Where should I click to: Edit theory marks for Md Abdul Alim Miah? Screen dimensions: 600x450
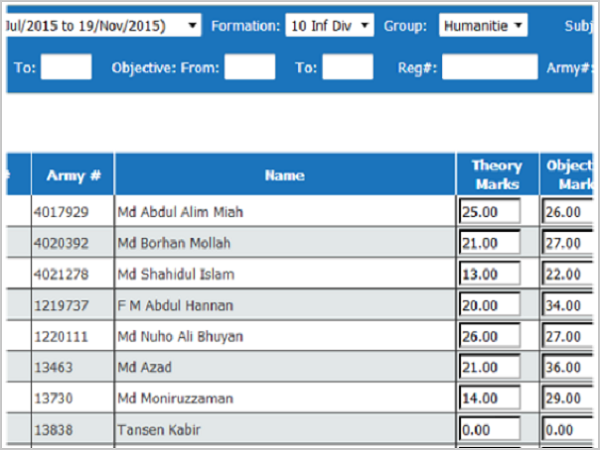click(x=490, y=212)
